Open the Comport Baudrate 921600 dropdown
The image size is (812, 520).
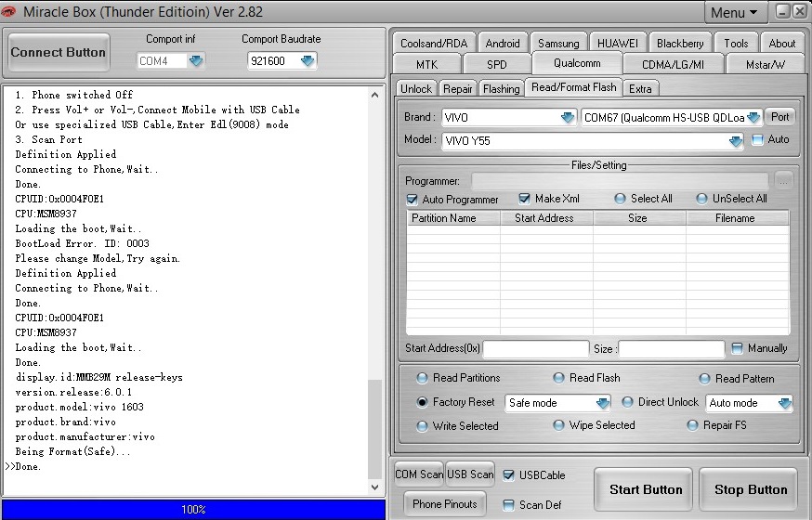coord(308,61)
